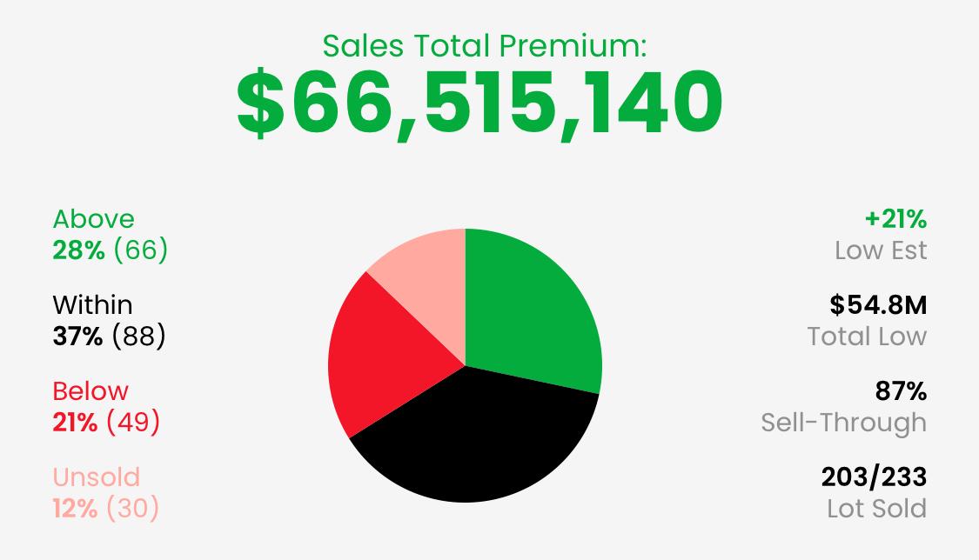The width and height of the screenshot is (979, 560).
Task: Click the Total Low label
Action: click(867, 337)
